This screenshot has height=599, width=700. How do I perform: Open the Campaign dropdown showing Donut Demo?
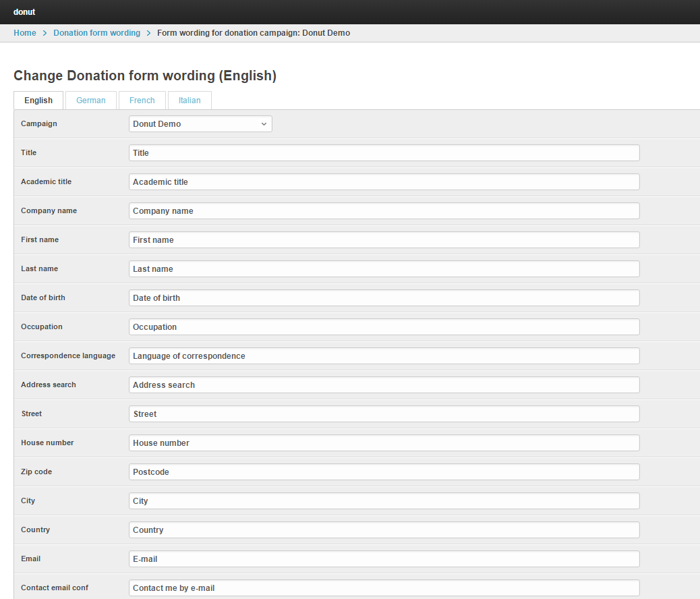click(x=200, y=123)
